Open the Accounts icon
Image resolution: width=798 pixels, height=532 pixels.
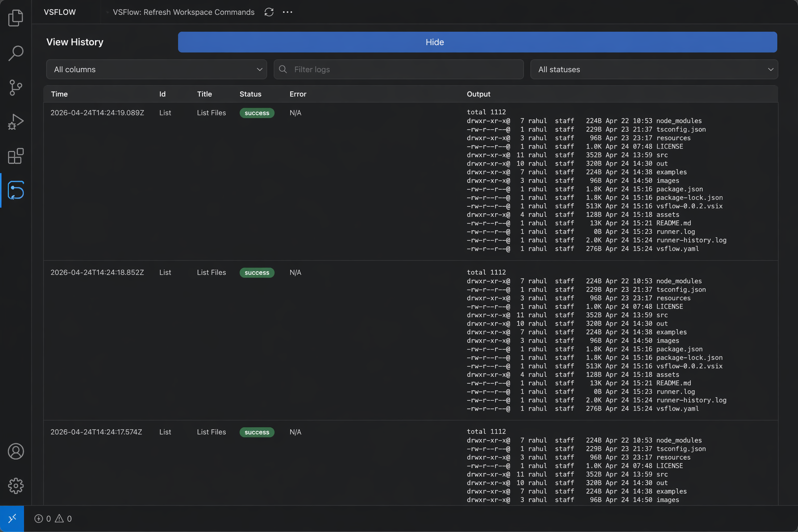click(x=16, y=451)
